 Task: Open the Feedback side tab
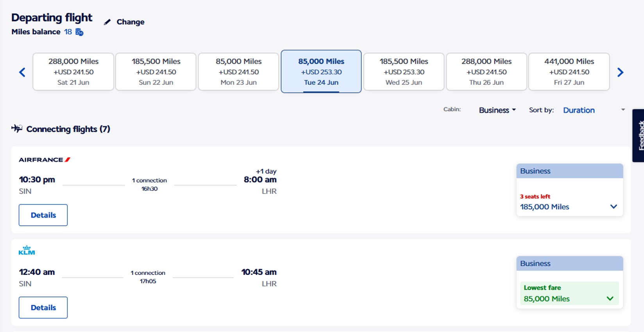click(638, 136)
